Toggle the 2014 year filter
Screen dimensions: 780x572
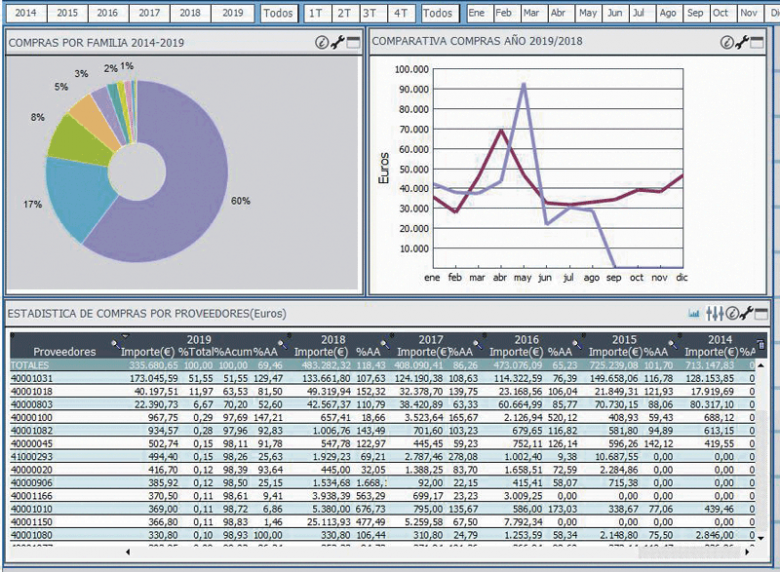click(x=25, y=13)
